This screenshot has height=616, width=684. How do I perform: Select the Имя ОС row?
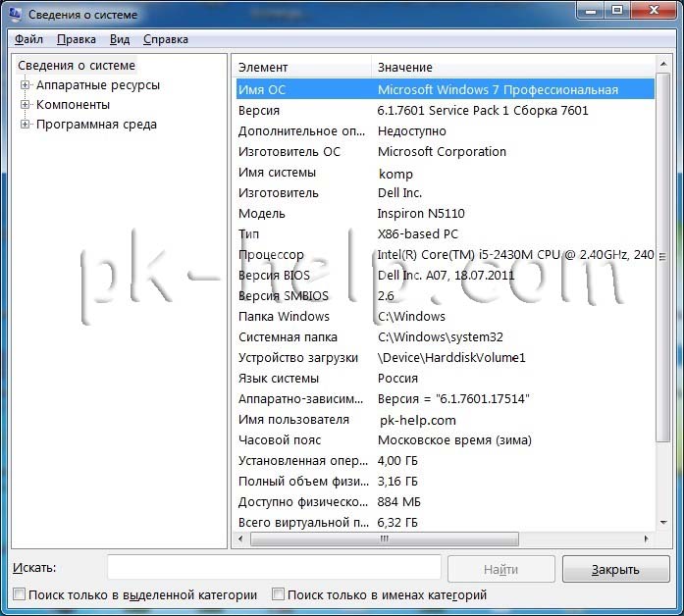[445, 89]
